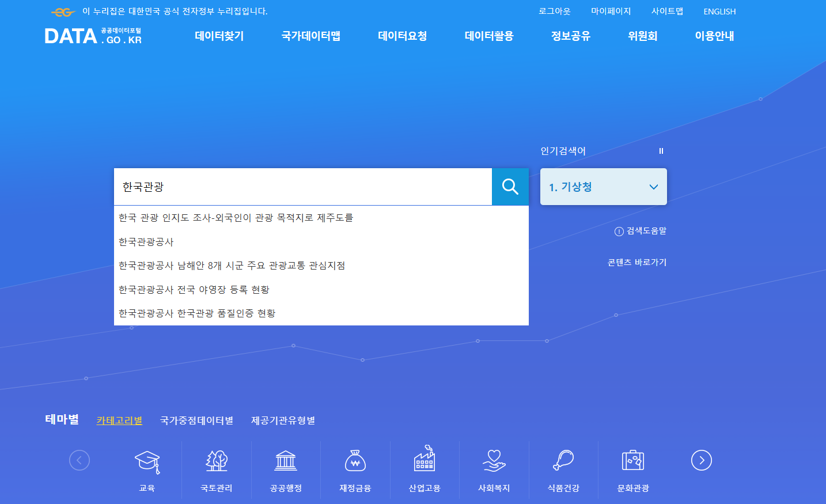Select suggestion 전국 야영장 등록 현황

[321, 290]
